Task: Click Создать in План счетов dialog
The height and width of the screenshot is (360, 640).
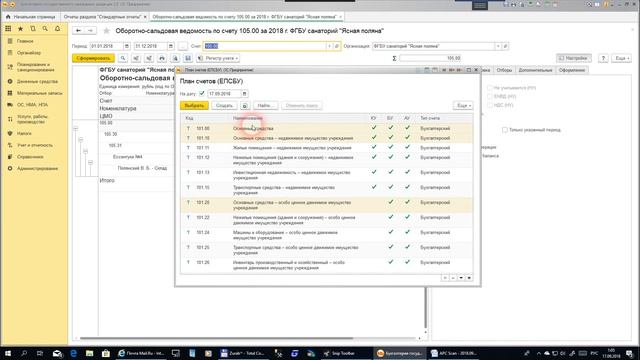Action: pyautogui.click(x=224, y=106)
